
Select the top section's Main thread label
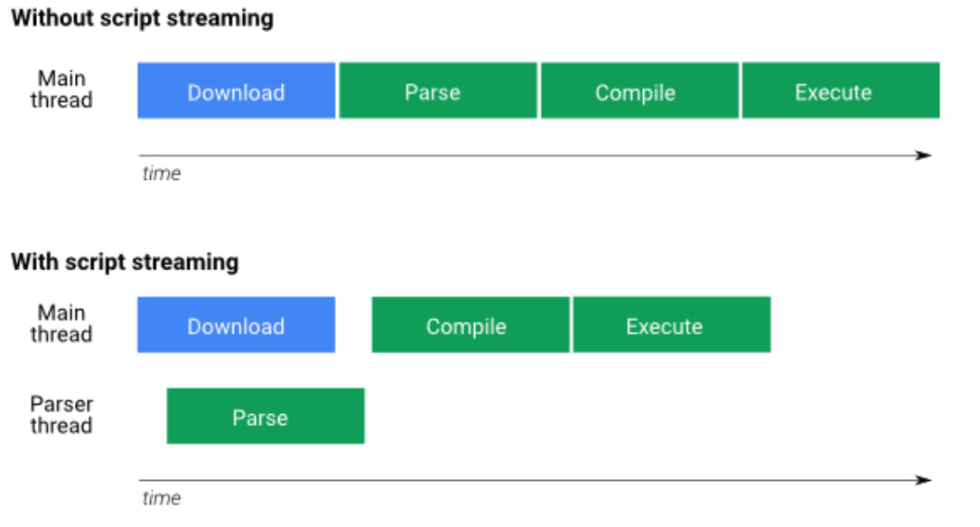[61, 89]
